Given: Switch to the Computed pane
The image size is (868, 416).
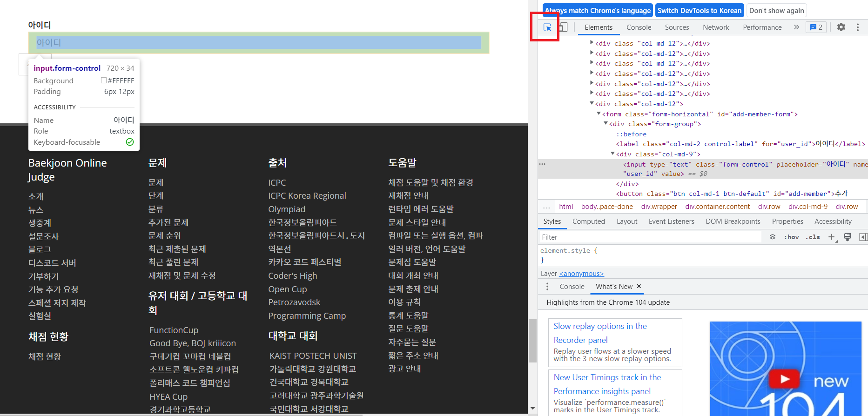Looking at the screenshot, I should tap(588, 221).
